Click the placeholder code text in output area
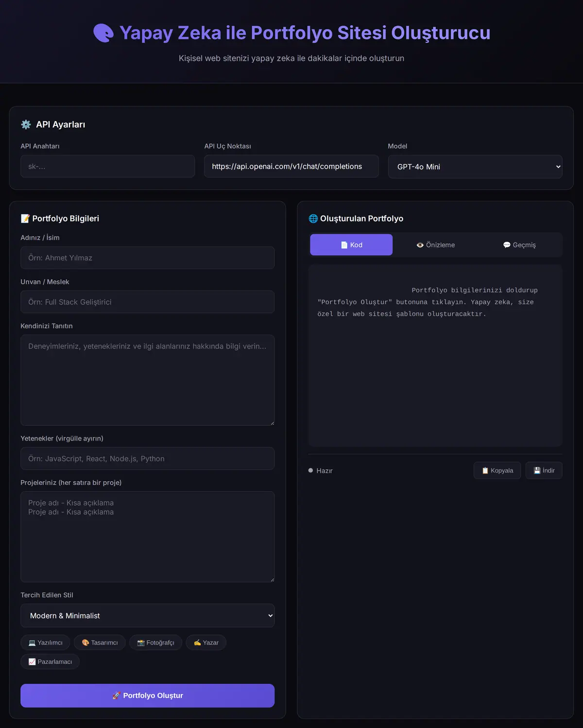 pos(428,302)
